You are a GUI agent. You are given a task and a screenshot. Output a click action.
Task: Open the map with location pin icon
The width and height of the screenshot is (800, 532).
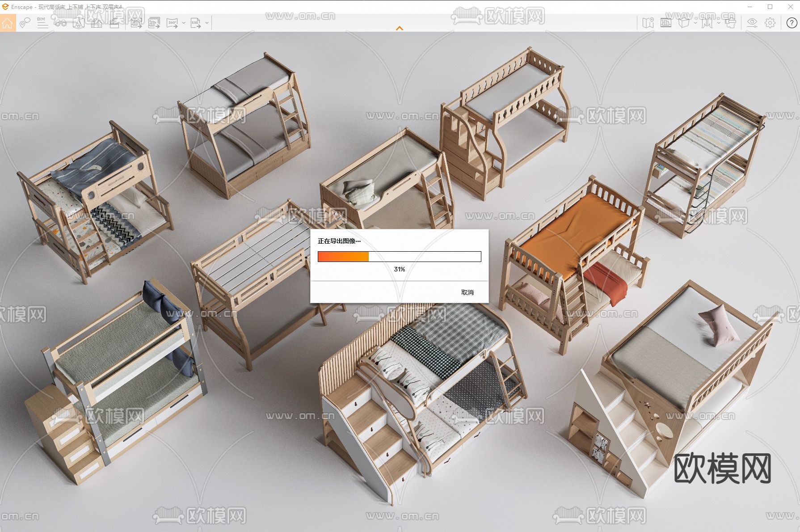click(x=648, y=23)
